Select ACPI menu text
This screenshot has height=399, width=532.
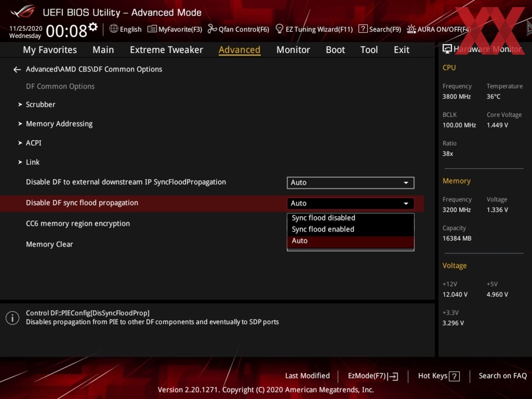[34, 143]
